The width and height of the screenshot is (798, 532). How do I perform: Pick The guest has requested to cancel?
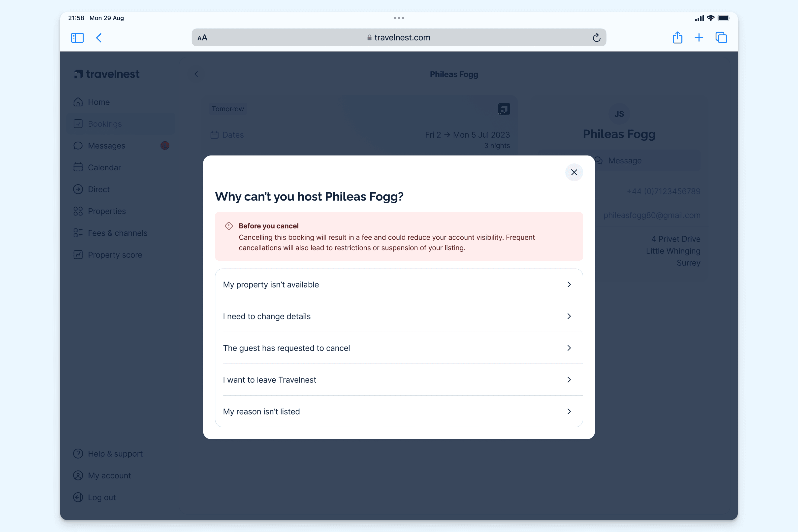[x=399, y=348]
